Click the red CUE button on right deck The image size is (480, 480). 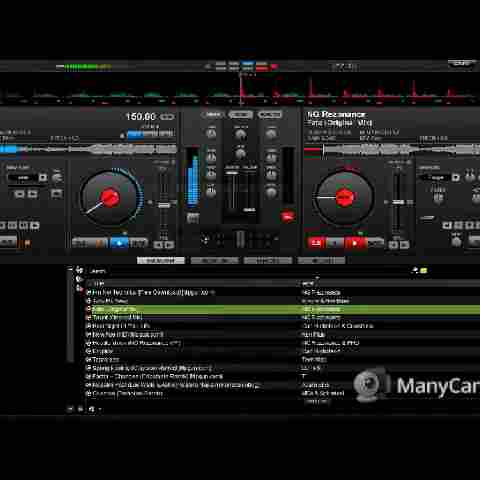pyautogui.click(x=315, y=243)
